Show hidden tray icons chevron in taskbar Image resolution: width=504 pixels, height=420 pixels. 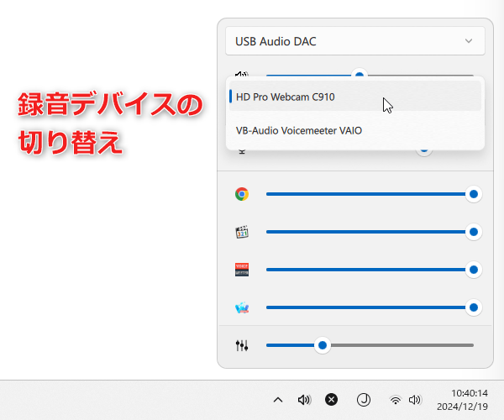coord(278,400)
